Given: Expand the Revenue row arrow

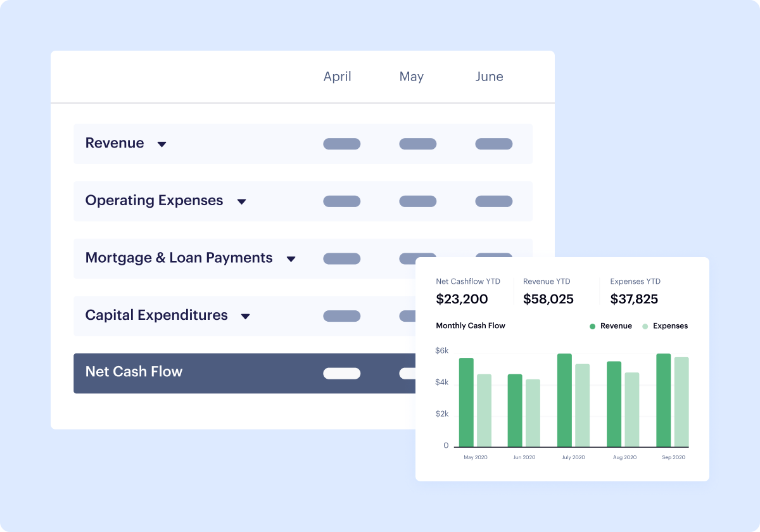Looking at the screenshot, I should (x=161, y=144).
